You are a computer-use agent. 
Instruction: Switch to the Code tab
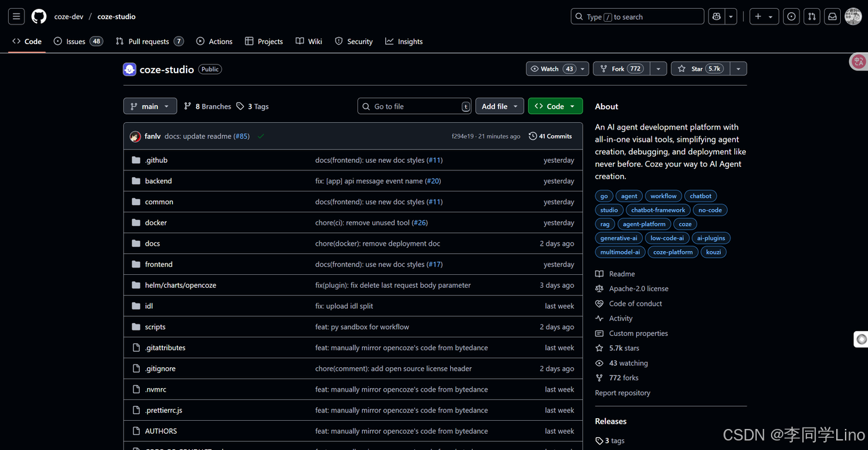point(27,41)
